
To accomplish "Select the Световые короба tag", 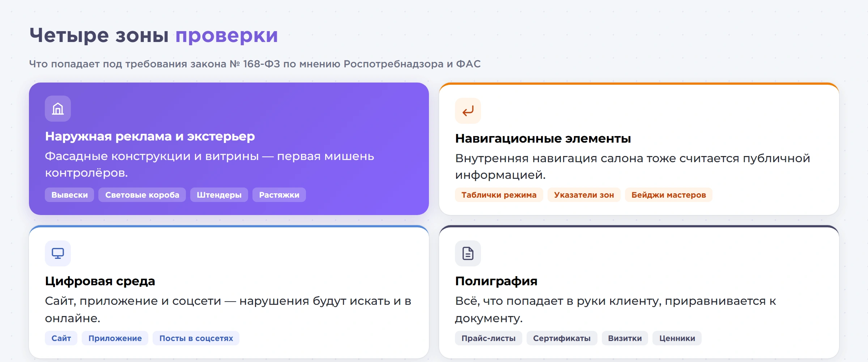I will (142, 195).
